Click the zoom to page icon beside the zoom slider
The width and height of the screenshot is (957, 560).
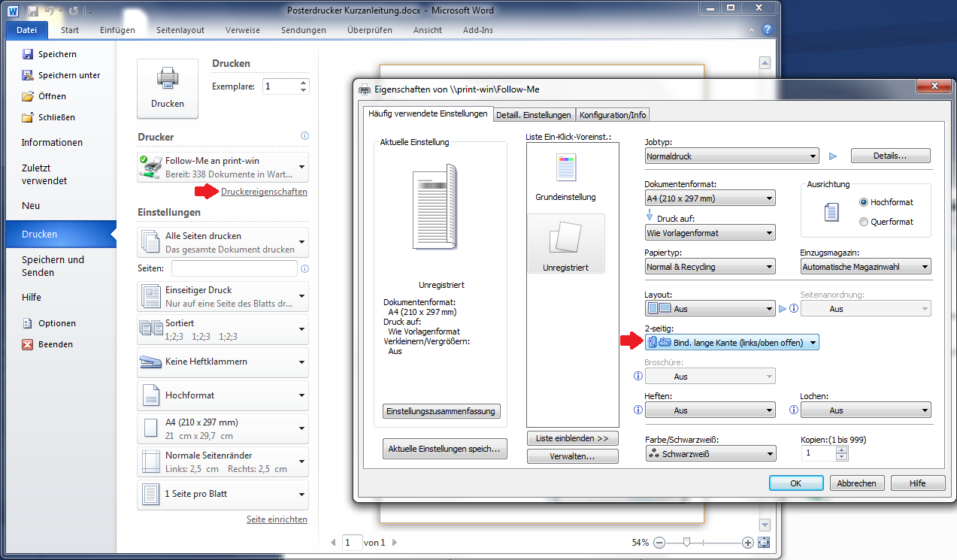pos(764,543)
